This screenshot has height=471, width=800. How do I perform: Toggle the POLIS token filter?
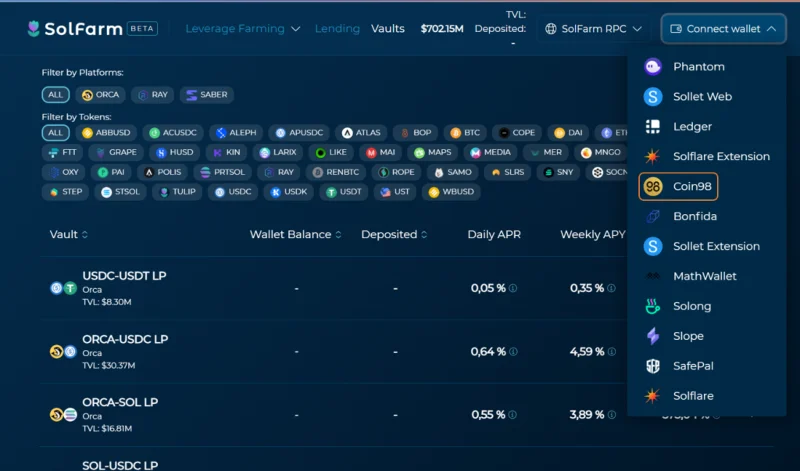[x=163, y=172]
